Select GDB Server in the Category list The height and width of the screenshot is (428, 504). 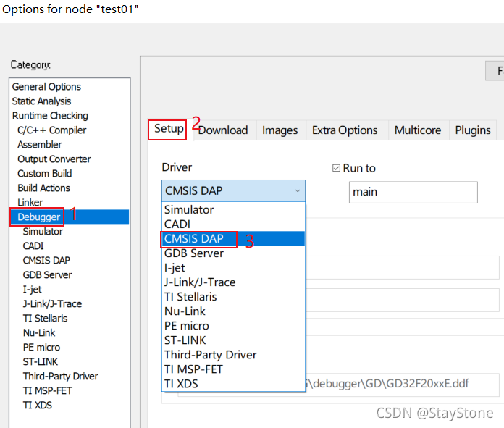(47, 275)
